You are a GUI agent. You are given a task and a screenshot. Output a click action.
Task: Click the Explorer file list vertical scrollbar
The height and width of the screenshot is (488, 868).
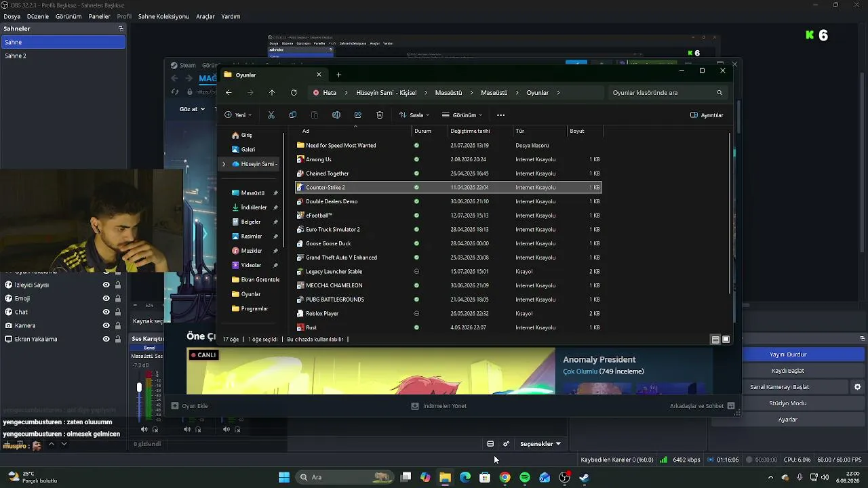tap(730, 213)
